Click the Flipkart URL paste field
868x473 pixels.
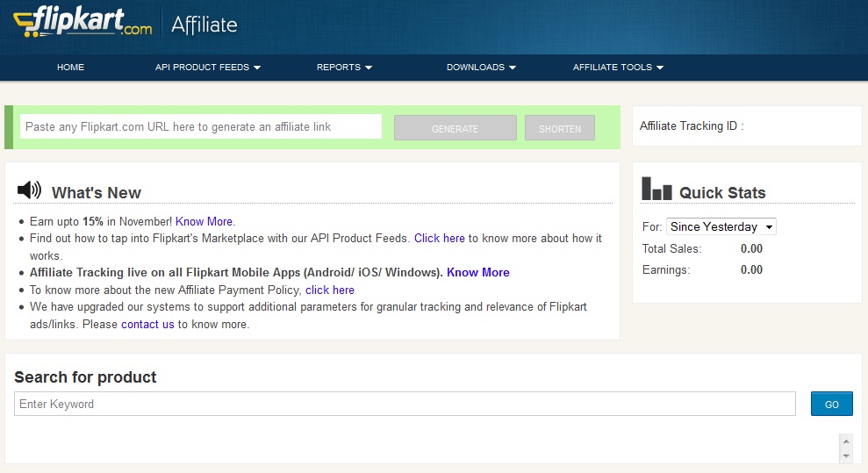(x=201, y=126)
